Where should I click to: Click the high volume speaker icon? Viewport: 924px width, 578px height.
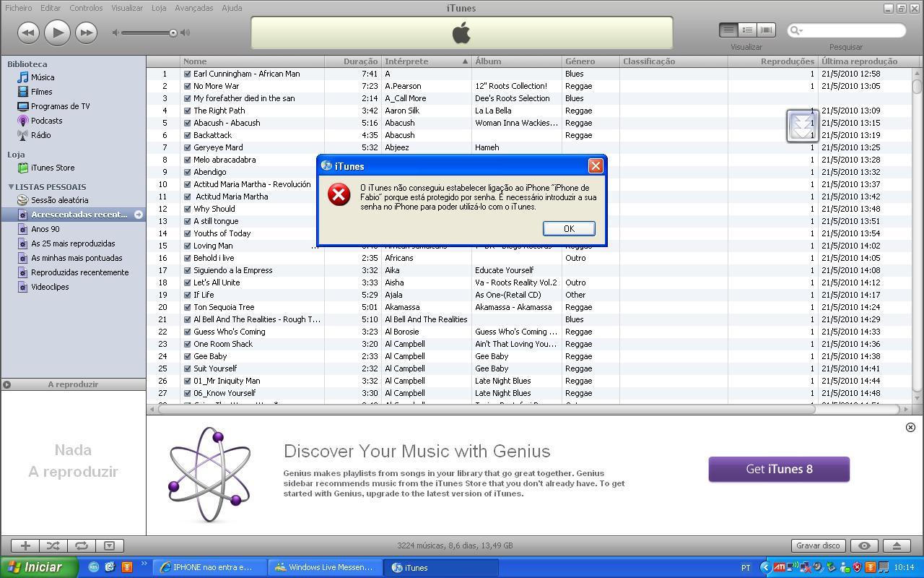186,33
